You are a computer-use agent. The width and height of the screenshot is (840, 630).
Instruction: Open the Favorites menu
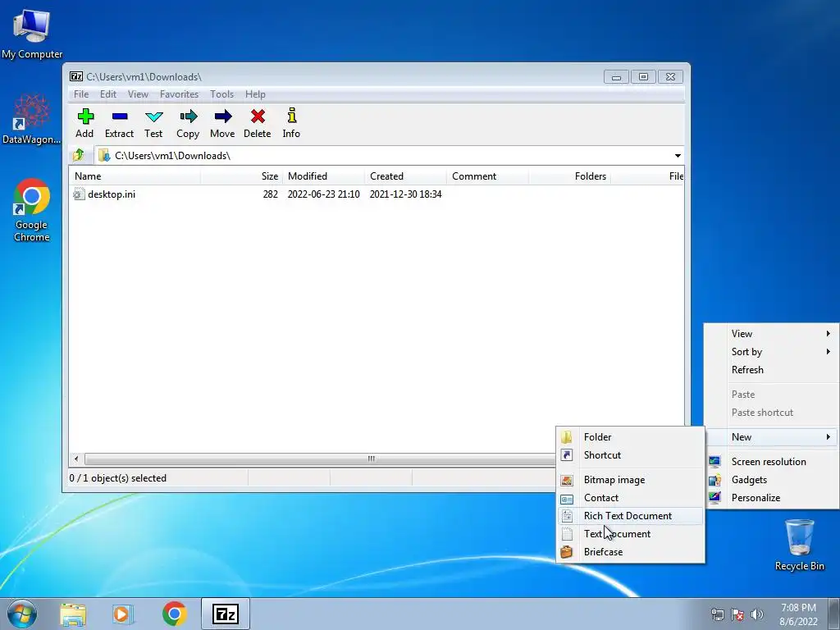[180, 94]
